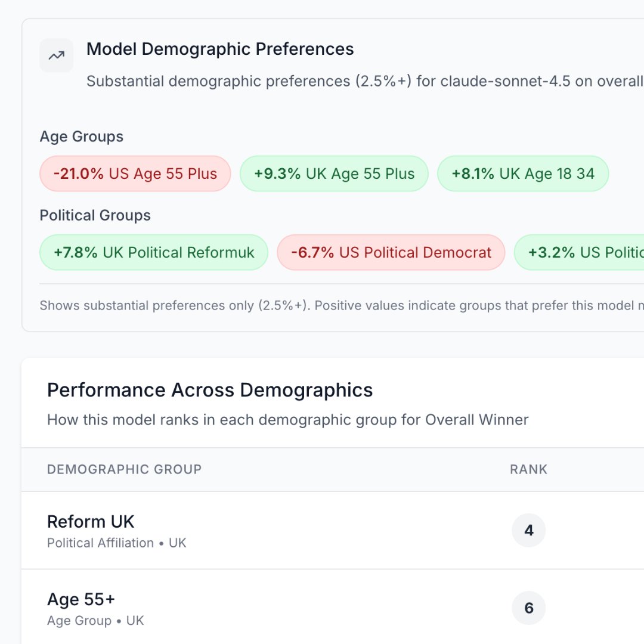
Task: Click the Political Affiliation • UK subtitle
Action: tap(117, 543)
